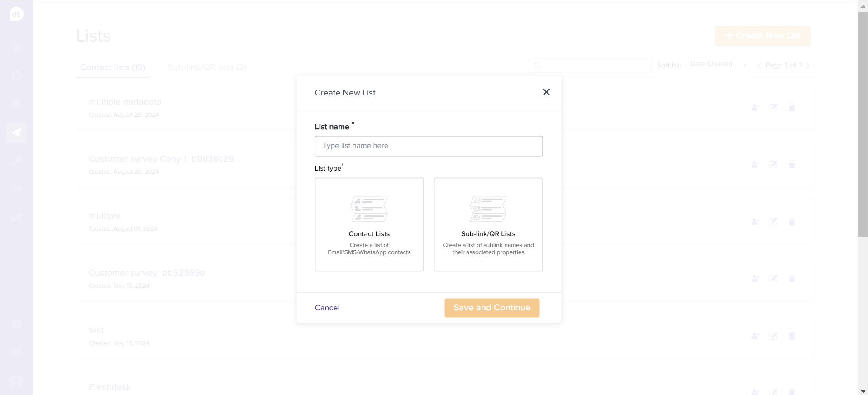
Task: Open the Sort by Date Created dropdown
Action: click(x=718, y=65)
